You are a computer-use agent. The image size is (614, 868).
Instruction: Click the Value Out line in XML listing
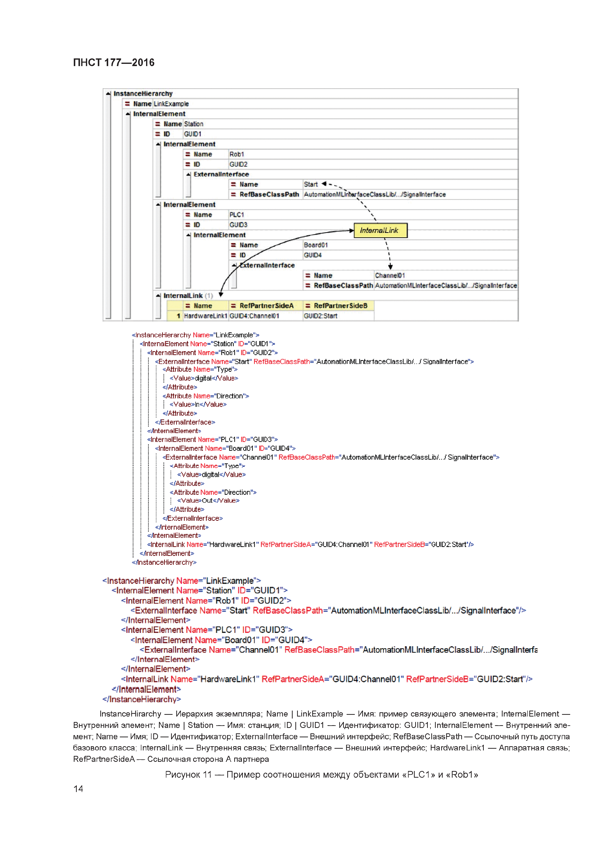208,500
